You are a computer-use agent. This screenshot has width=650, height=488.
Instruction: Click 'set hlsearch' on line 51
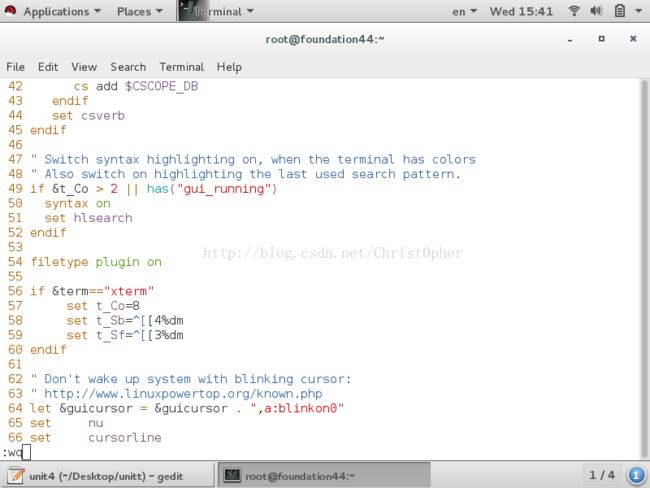point(89,218)
